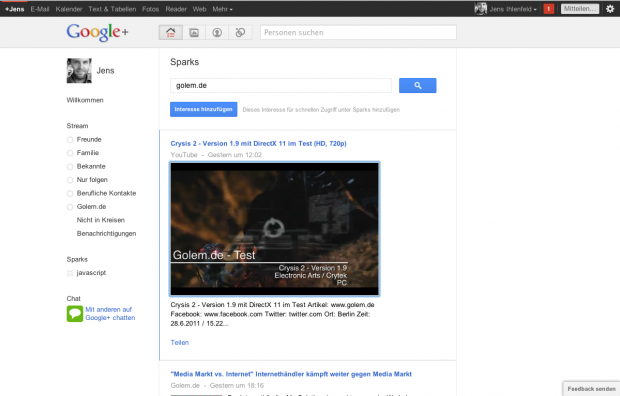Image resolution: width=620 pixels, height=396 pixels.
Task: Open +Jens in the top bar
Action: 15,9
